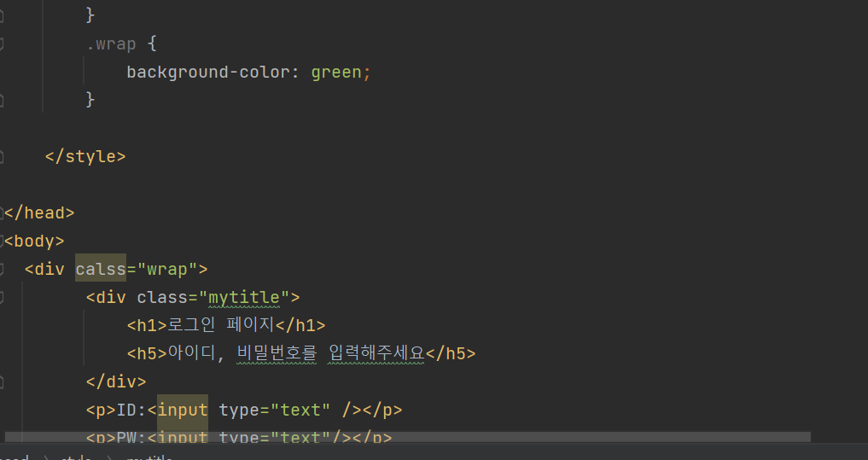Collapse the fold marker beside div class="mytitle"
Screen dimensions: 868x460
(2, 297)
